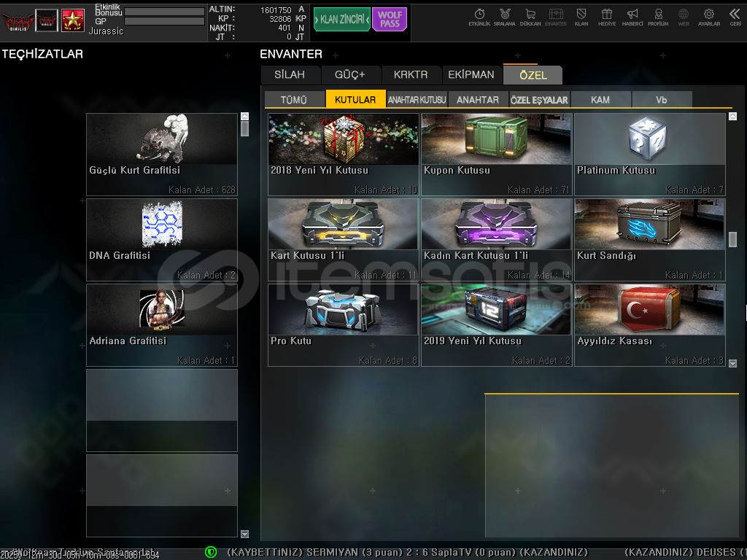747x560 pixels.
Task: Click the inventory scrollbar down arrow
Action: 732,363
